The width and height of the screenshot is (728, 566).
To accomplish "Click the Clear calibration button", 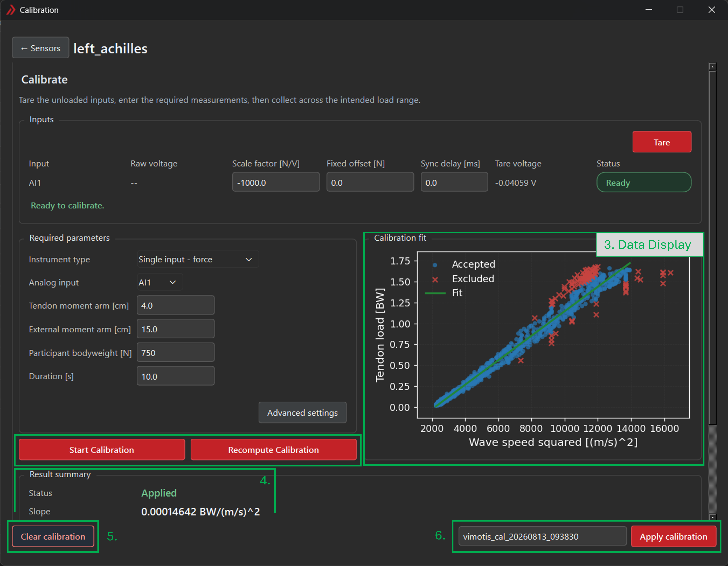I will 53,536.
